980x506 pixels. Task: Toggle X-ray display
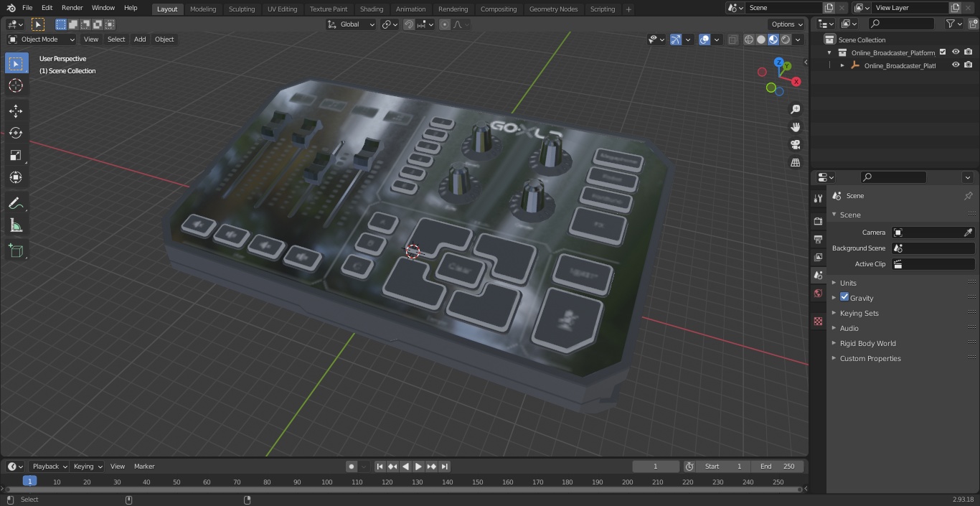(x=732, y=39)
